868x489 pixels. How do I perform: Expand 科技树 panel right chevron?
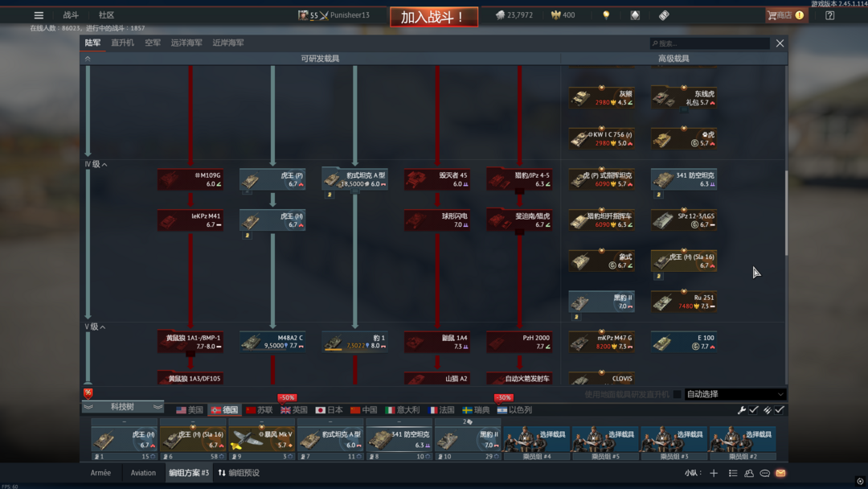(x=158, y=407)
